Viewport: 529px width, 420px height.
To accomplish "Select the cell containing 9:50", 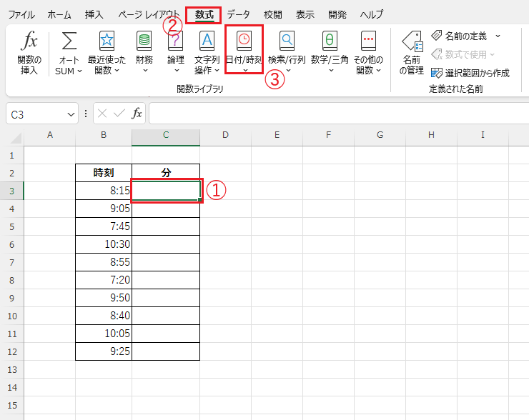I will click(104, 298).
